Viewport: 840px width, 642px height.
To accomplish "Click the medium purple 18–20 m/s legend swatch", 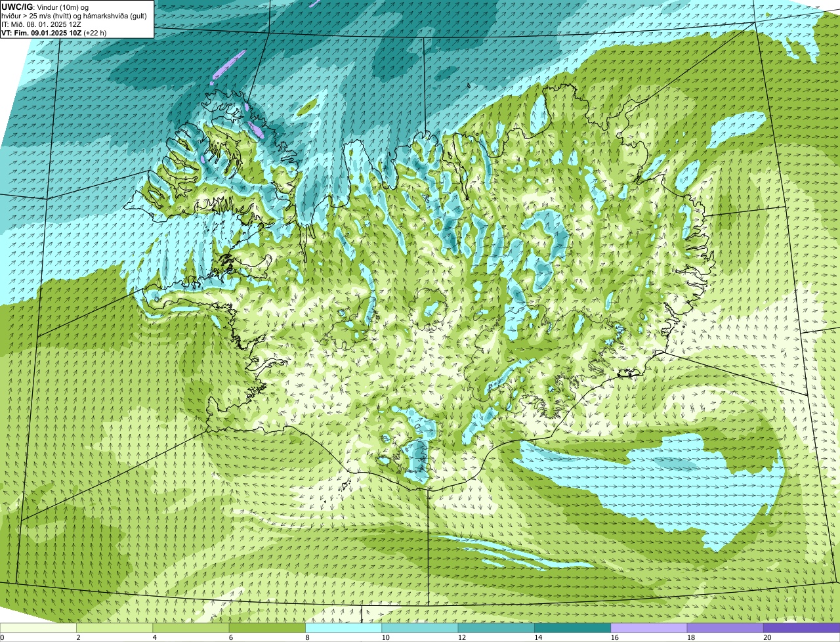I will [725, 628].
